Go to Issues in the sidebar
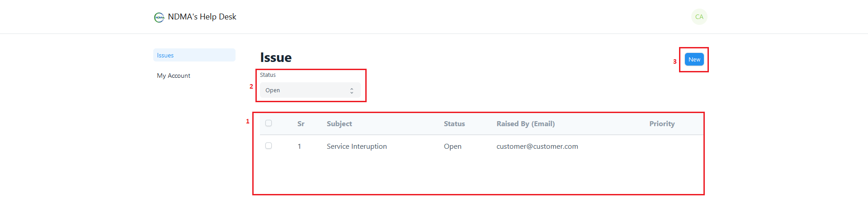The height and width of the screenshot is (208, 868). coord(194,55)
